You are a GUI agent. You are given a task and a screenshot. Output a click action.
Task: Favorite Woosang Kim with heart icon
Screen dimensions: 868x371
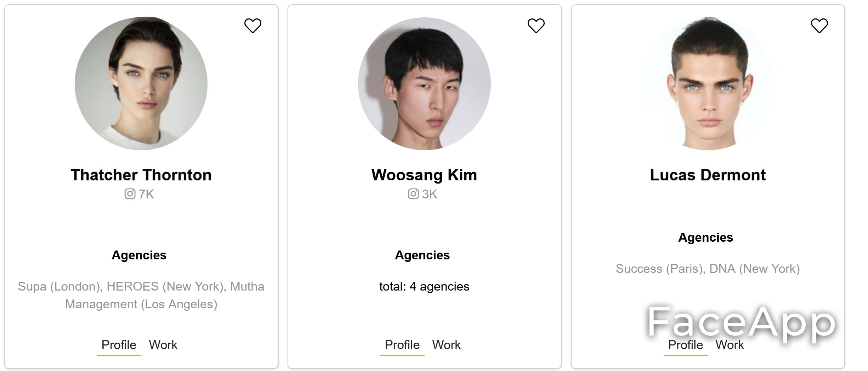coord(536,26)
